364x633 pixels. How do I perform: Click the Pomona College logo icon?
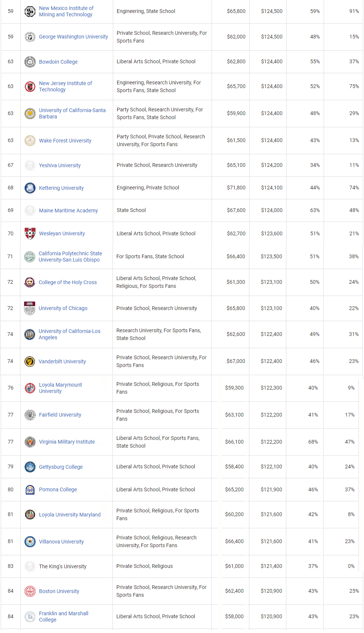(x=30, y=489)
